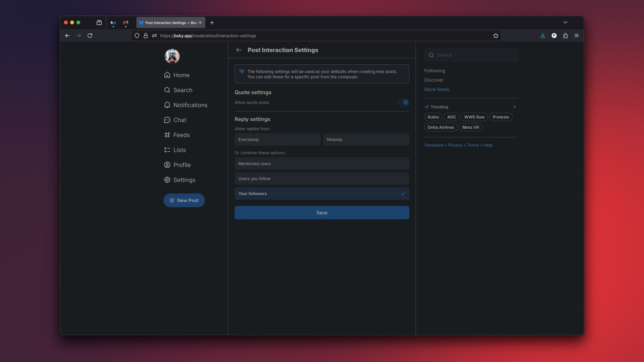Open Notifications bell in sidebar
The width and height of the screenshot is (644, 362).
[x=185, y=105]
